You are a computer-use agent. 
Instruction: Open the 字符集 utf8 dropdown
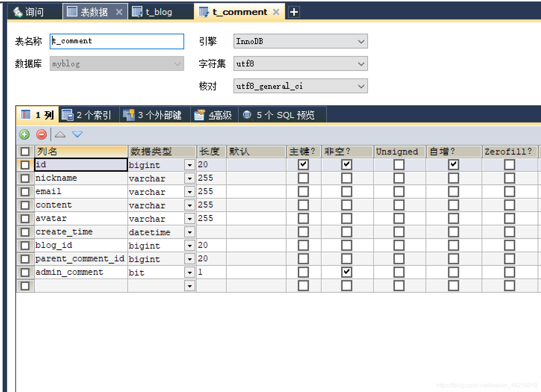click(300, 63)
